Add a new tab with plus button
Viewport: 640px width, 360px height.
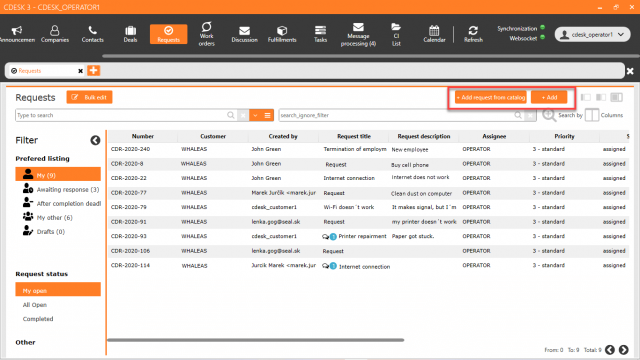[x=93, y=70]
